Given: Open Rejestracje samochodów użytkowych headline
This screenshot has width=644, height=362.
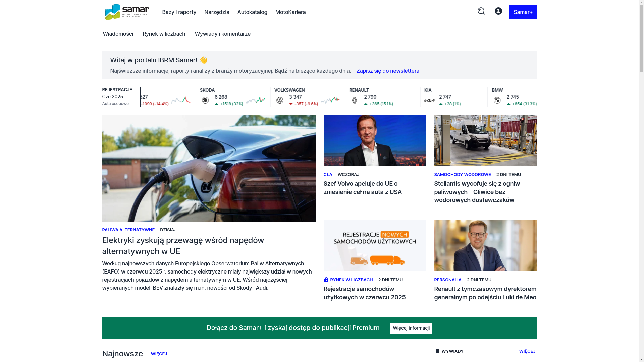Looking at the screenshot, I should (364, 293).
